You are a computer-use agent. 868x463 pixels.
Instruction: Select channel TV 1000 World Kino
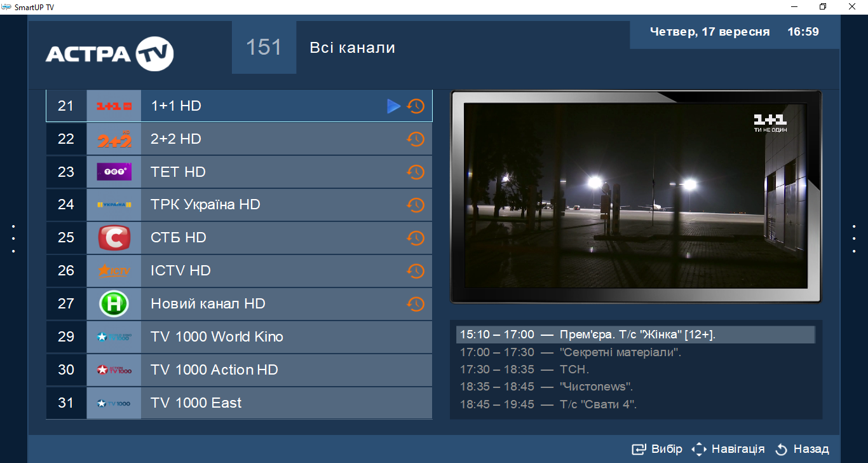click(x=239, y=337)
